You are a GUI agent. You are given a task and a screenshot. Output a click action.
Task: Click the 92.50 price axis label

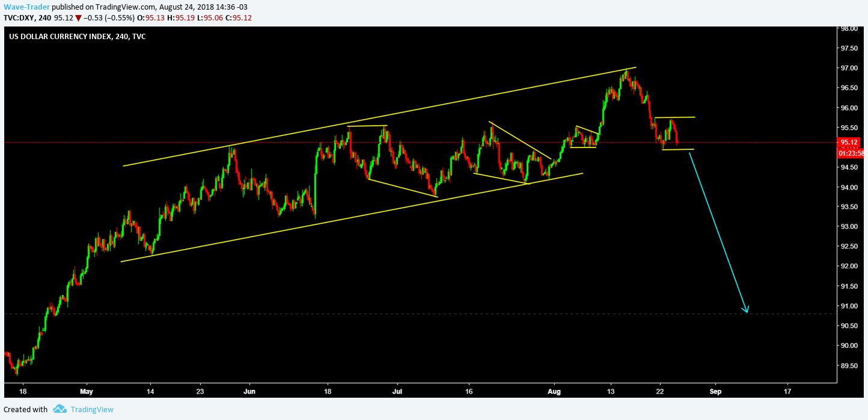point(849,246)
